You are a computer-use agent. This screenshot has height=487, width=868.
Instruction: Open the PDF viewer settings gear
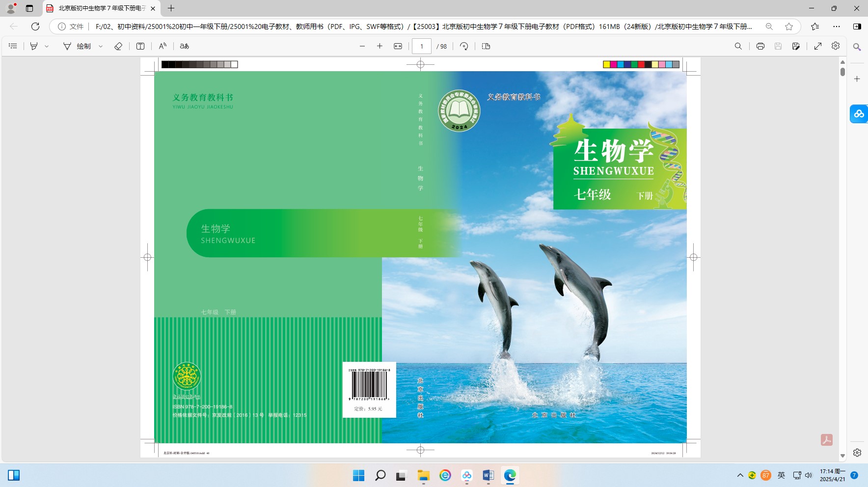click(836, 46)
